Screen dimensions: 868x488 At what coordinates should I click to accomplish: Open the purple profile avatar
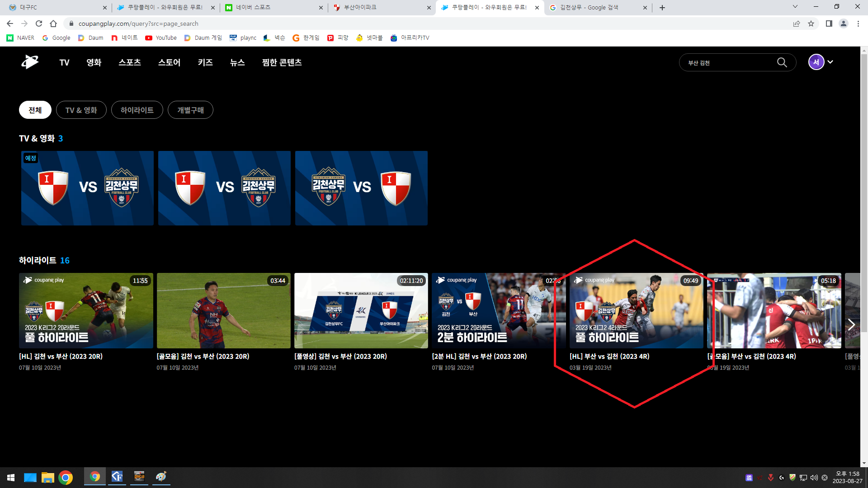coord(816,62)
